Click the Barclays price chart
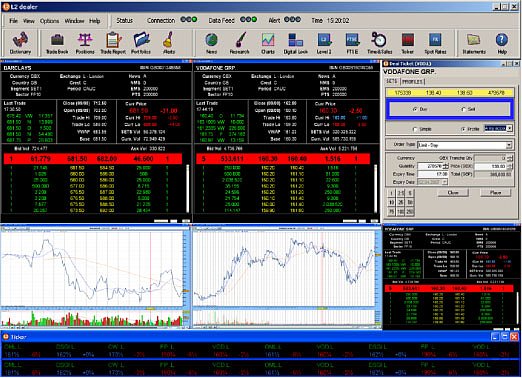This screenshot has width=522, height=378. 92,268
